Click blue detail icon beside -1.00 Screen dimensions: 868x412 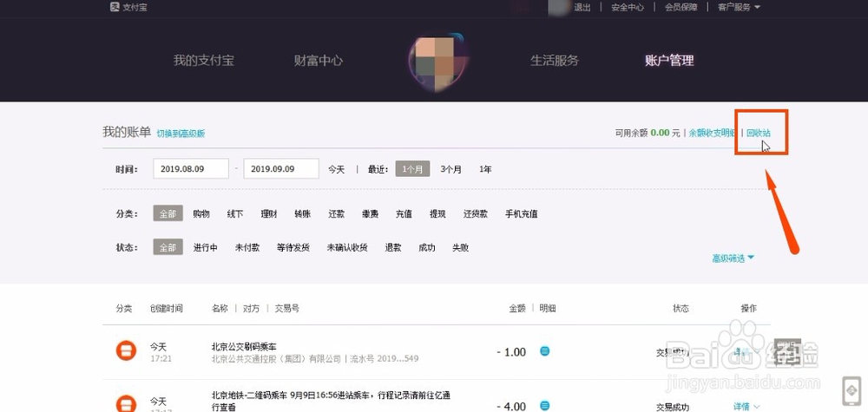point(545,351)
